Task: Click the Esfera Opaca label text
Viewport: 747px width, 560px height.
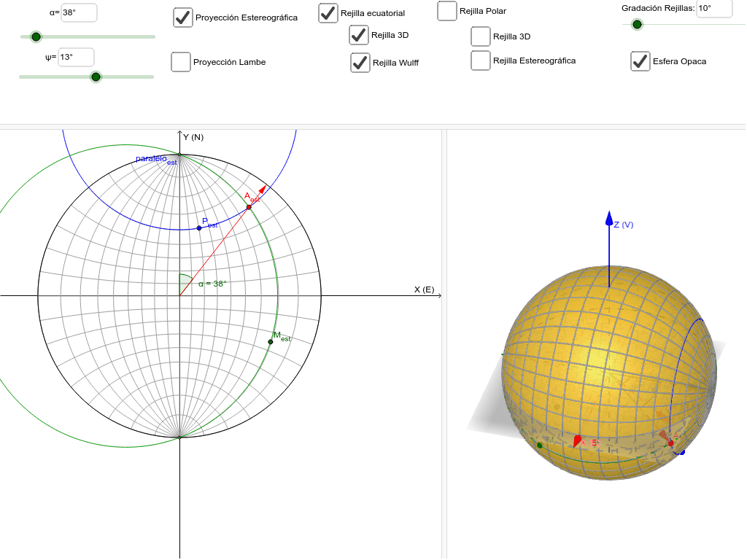Action: point(679,61)
